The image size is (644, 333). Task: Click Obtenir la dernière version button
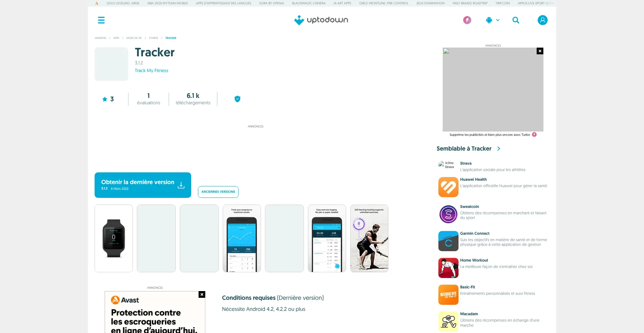(143, 185)
